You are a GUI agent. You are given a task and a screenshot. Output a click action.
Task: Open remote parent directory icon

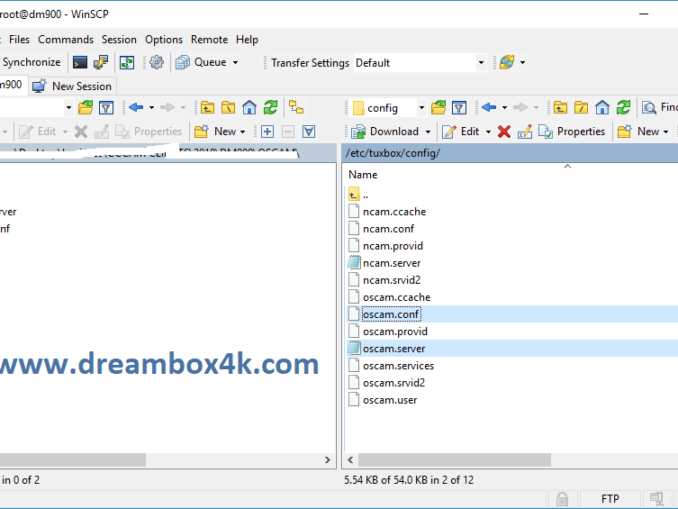click(560, 108)
